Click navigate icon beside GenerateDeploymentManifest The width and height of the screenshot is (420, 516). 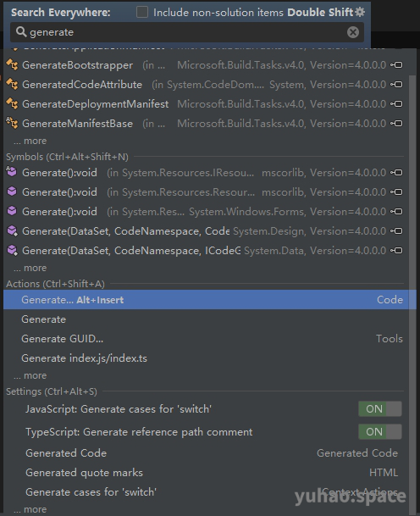click(396, 104)
